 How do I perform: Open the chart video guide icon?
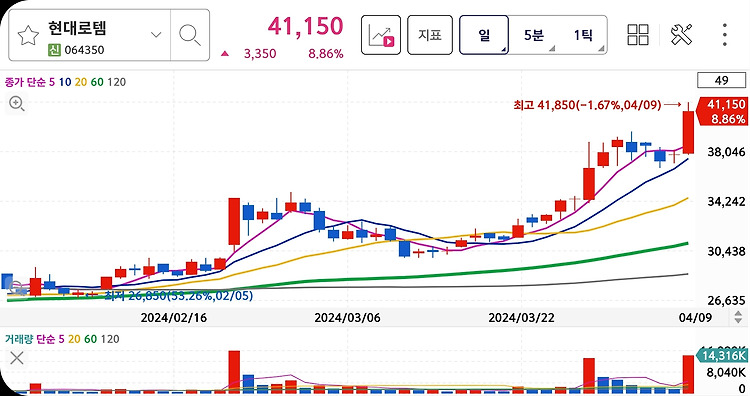pyautogui.click(x=381, y=35)
